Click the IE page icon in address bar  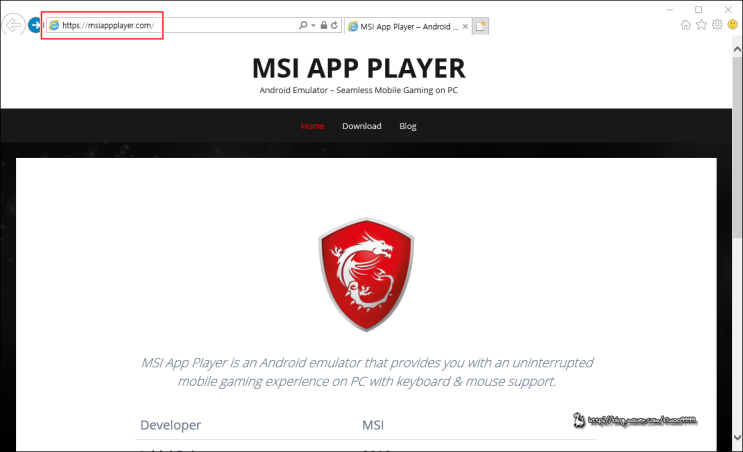(54, 25)
